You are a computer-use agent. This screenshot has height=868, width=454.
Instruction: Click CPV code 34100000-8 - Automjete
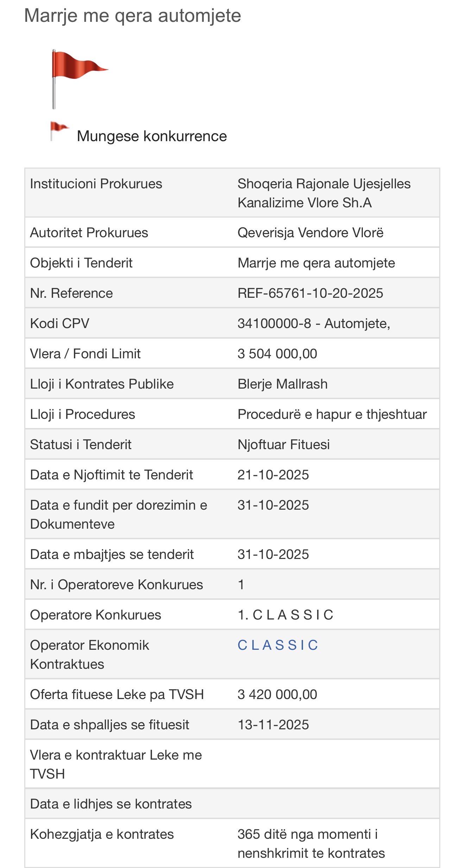(314, 323)
